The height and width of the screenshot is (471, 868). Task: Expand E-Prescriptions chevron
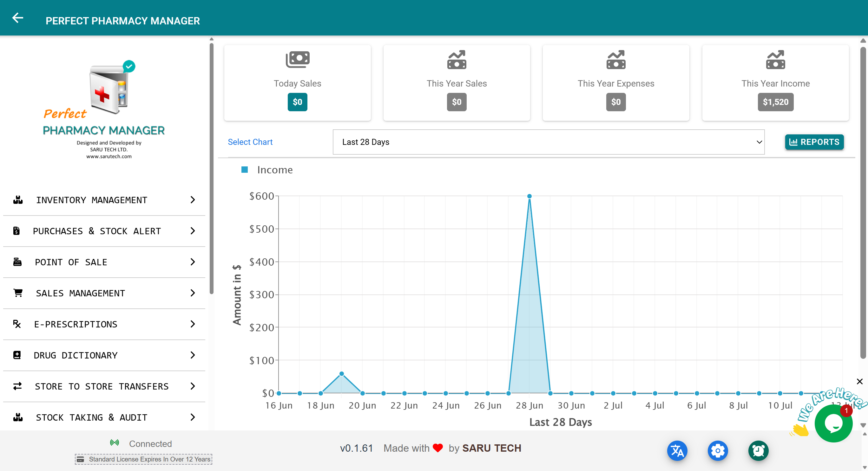pos(192,324)
